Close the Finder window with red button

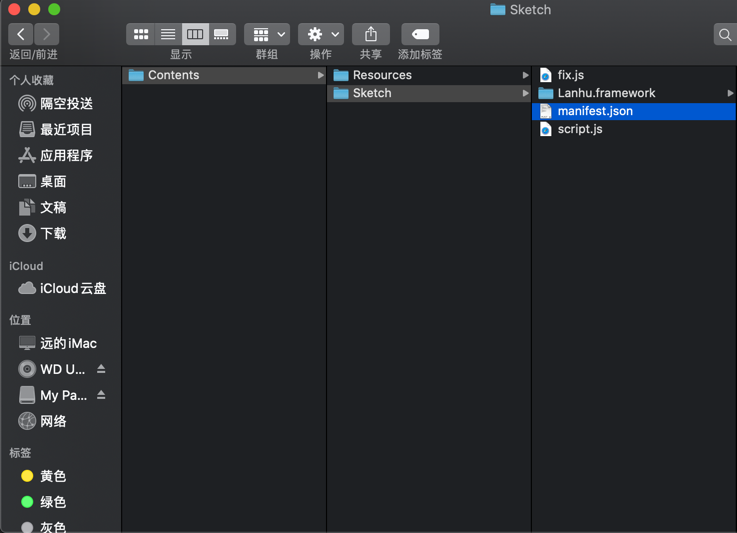click(14, 9)
